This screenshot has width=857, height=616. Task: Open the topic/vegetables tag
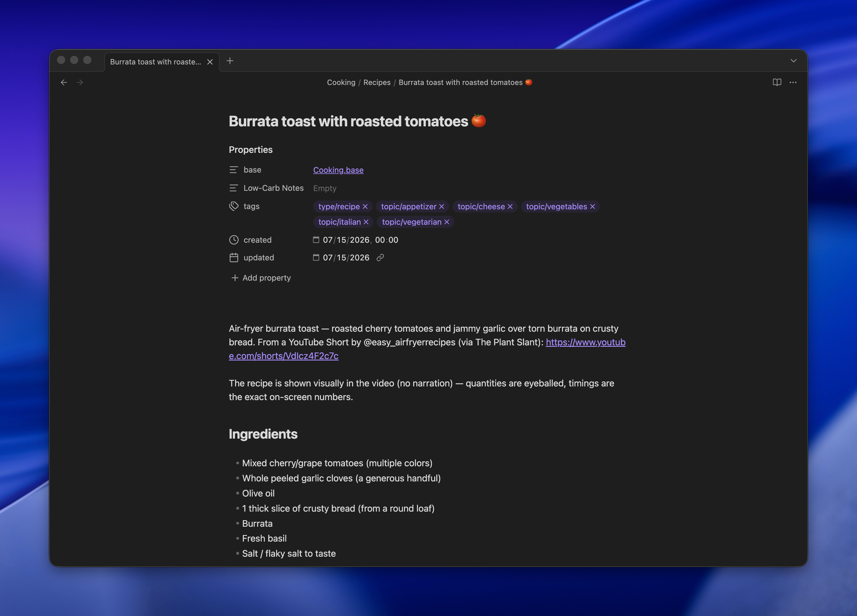[x=557, y=206]
